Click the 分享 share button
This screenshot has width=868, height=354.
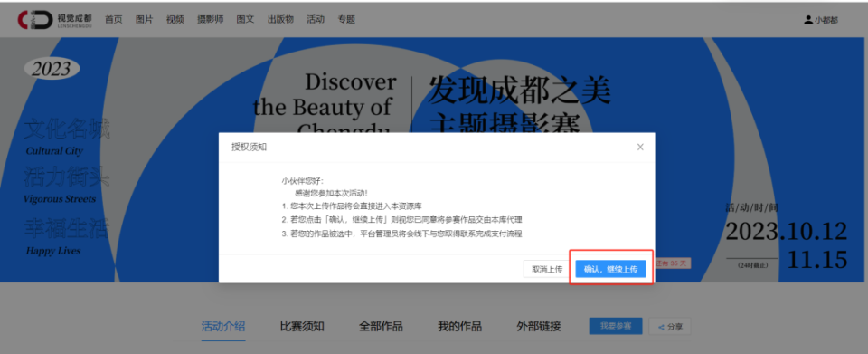click(x=670, y=327)
